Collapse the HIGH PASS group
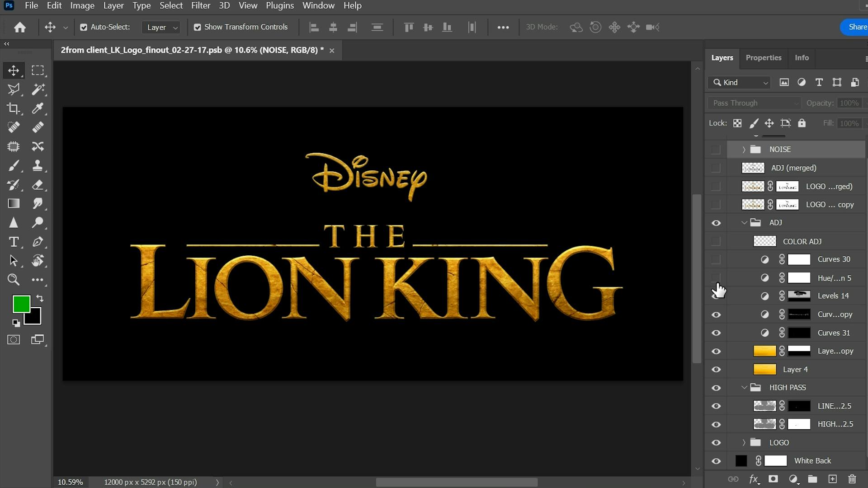 [744, 388]
